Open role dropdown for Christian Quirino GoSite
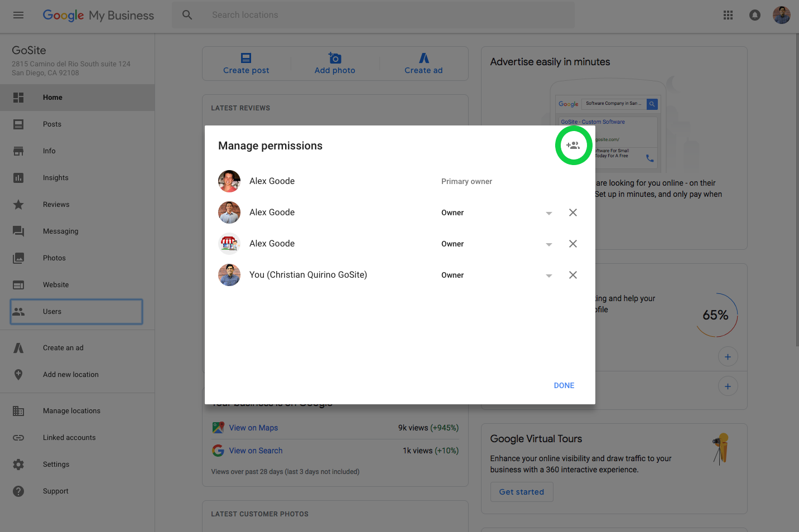This screenshot has height=532, width=799. (x=549, y=275)
